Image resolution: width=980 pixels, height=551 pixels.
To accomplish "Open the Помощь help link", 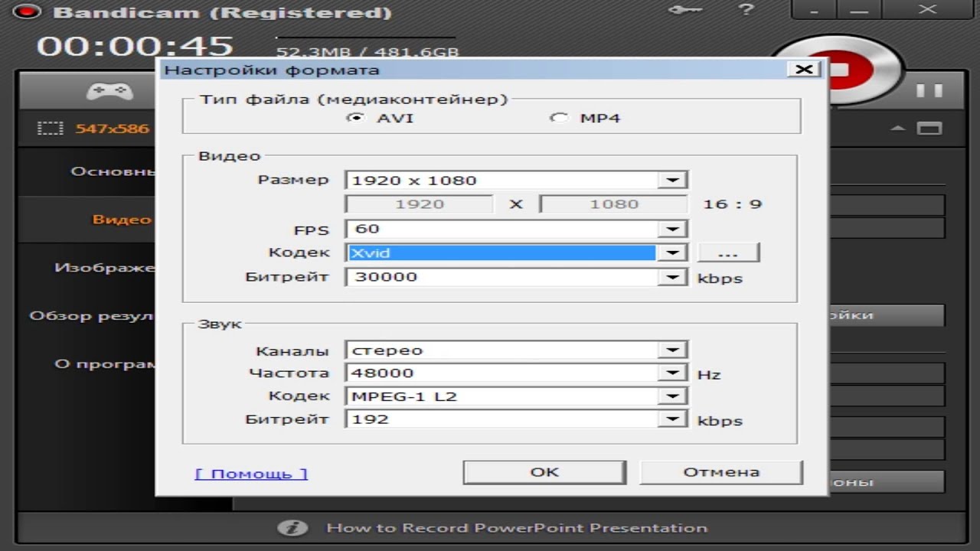I will coord(251,474).
